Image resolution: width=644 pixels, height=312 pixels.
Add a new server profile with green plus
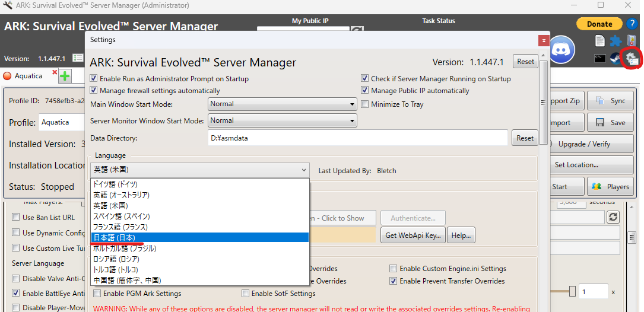65,76
